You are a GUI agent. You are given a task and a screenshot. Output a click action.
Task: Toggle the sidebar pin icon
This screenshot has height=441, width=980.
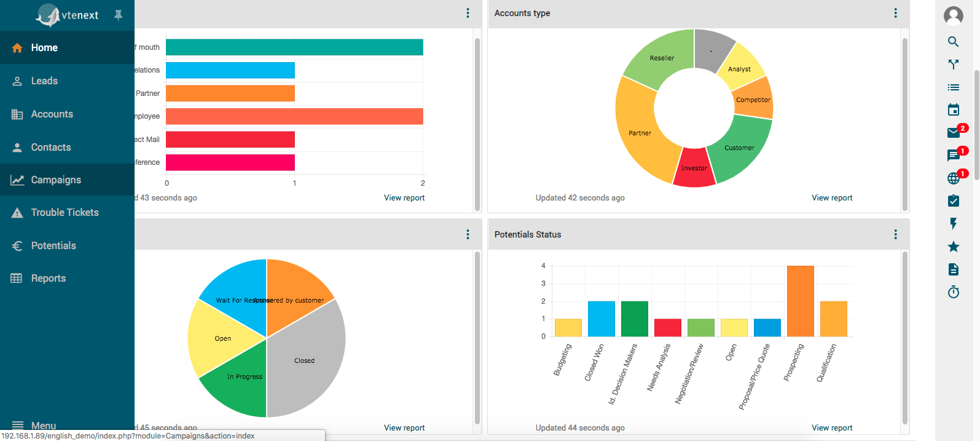119,15
